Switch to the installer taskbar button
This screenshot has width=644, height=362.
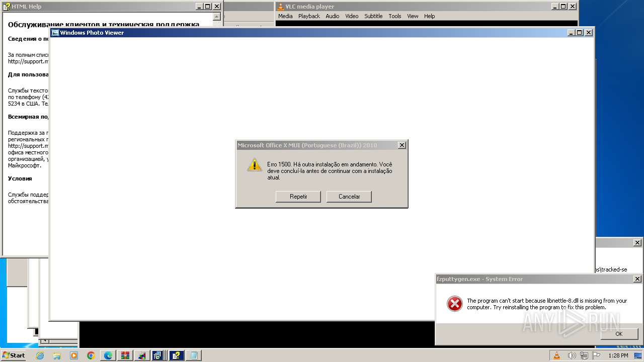(159, 355)
